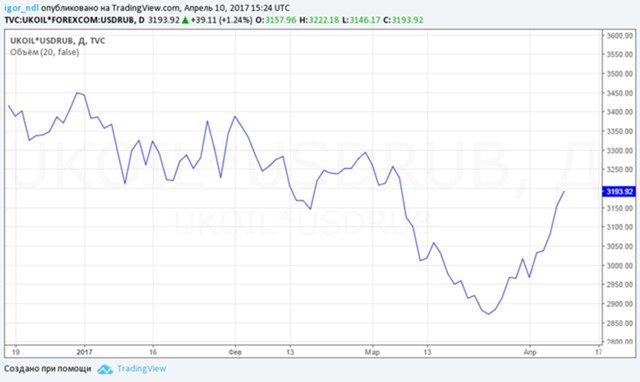Click the 3500.00 price axis label

pos(620,73)
